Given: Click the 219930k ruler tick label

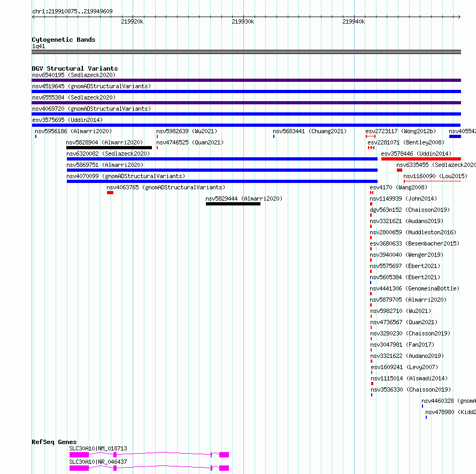Looking at the screenshot, I should [243, 21].
